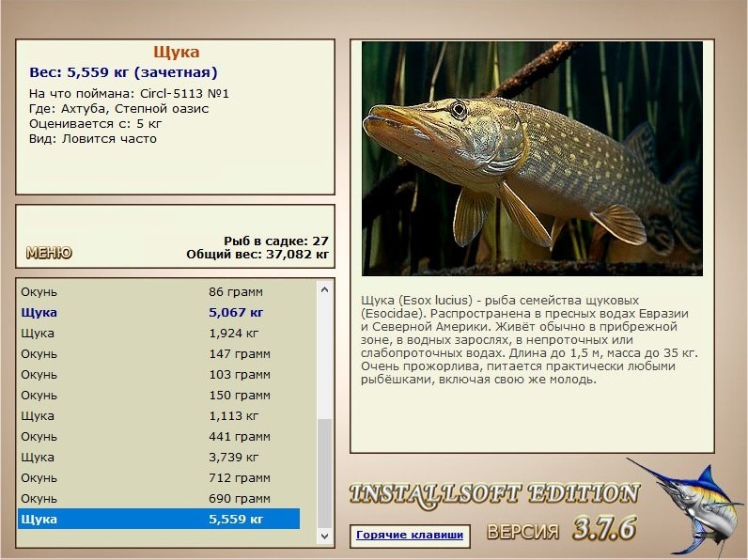The height and width of the screenshot is (560, 748).
Task: Select the Щука 5,067 кг row
Action: pos(159,313)
